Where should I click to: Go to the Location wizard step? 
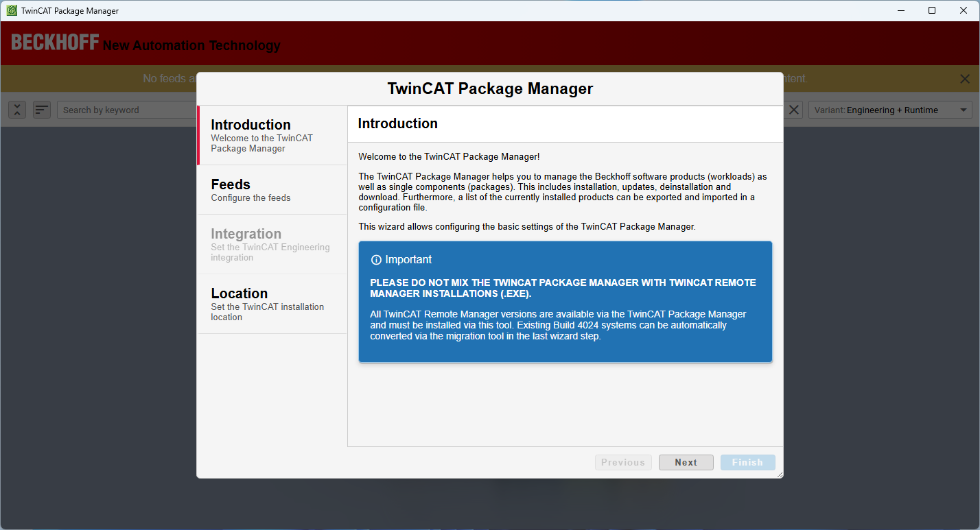click(x=272, y=304)
